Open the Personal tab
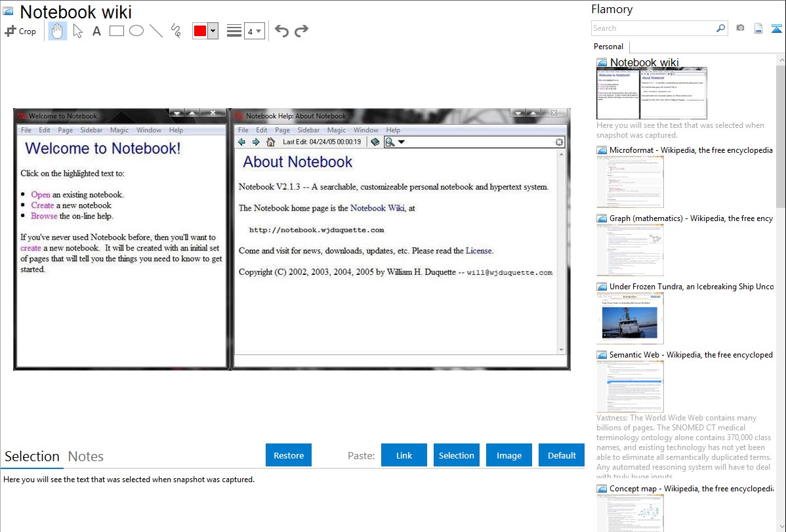 (608, 47)
